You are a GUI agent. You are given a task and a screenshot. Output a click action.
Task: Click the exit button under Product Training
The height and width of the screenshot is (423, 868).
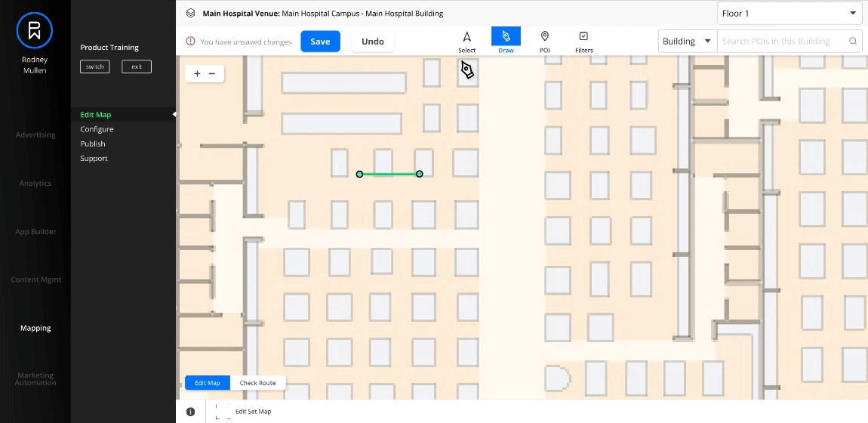[x=136, y=66]
